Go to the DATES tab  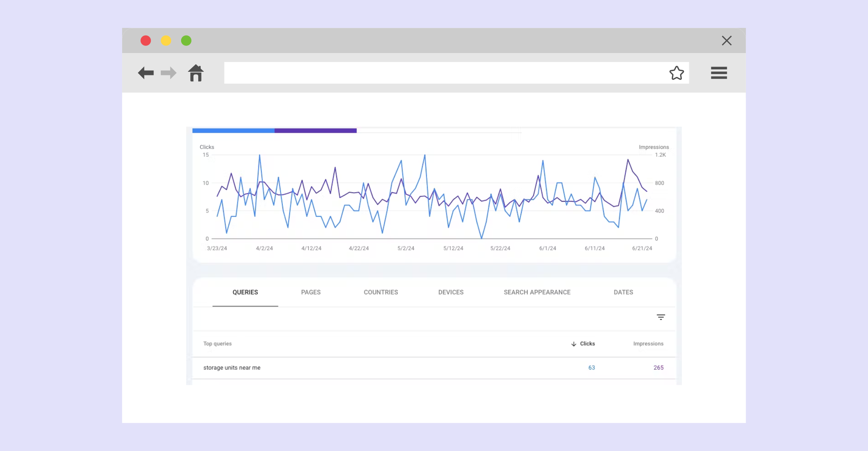[623, 292]
